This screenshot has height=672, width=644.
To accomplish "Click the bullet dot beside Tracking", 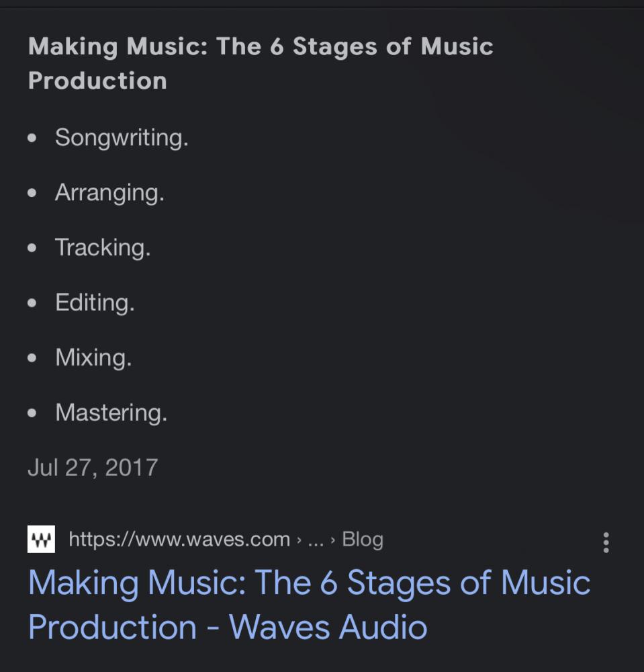I will click(33, 248).
